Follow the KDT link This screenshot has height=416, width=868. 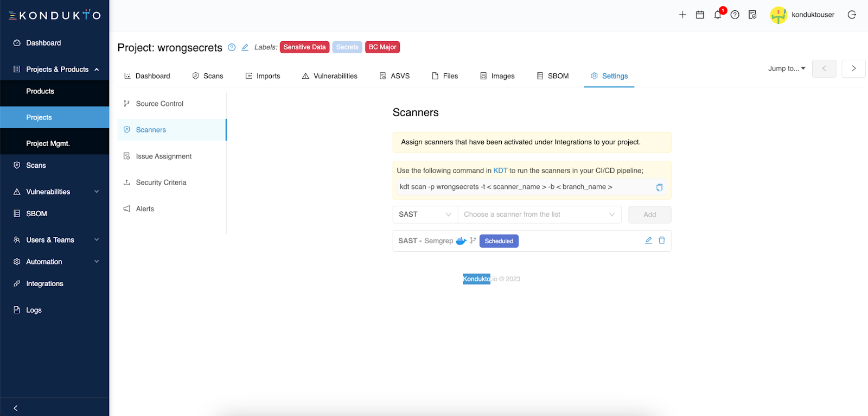[500, 171]
